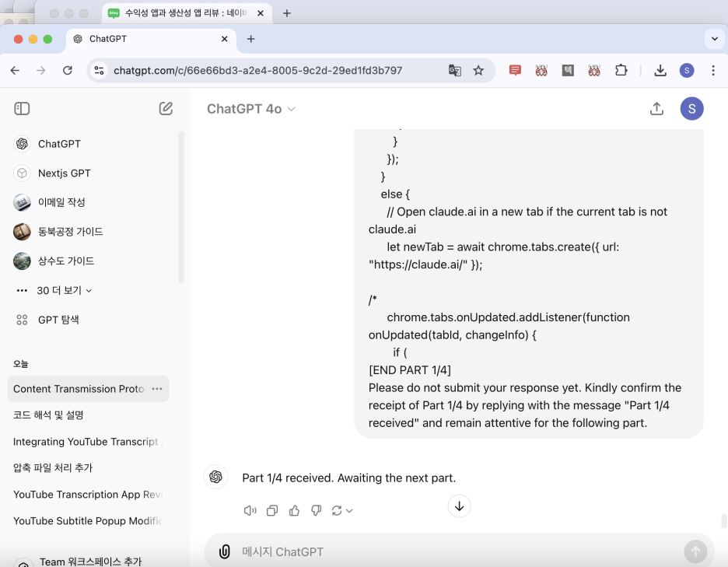Open Integrating YouTube Transcript chat
The height and width of the screenshot is (567, 728).
click(88, 442)
